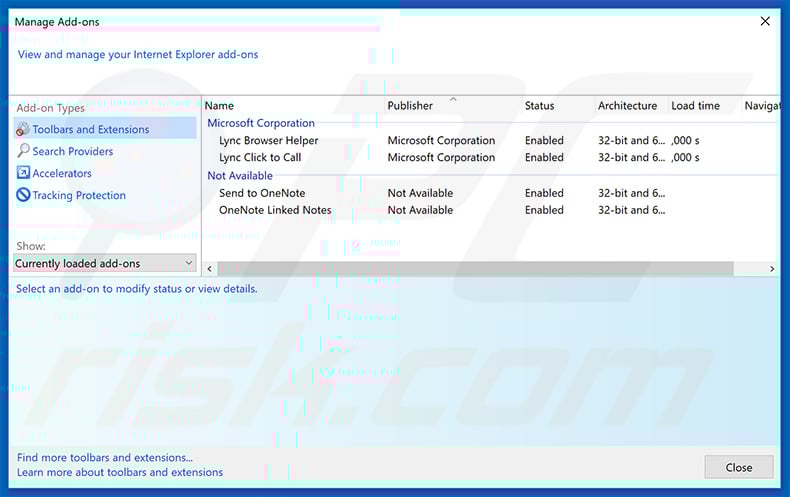Viewport: 790px width, 497px height.
Task: Select Toolbars and Extensions add-on type
Action: [105, 129]
